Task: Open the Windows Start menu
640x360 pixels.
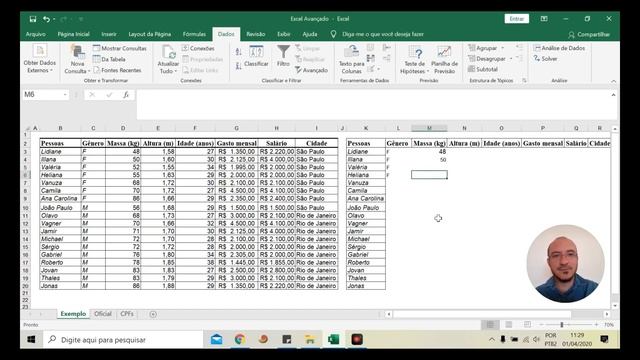Action: click(31, 340)
